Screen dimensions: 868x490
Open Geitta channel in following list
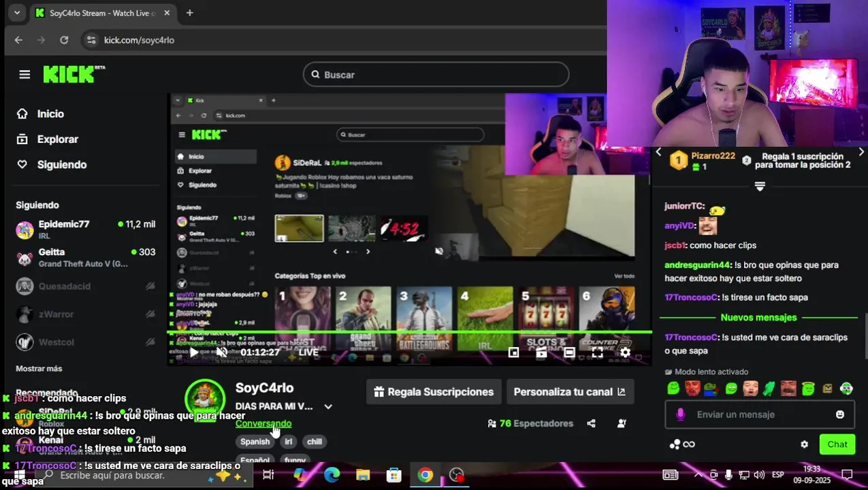click(x=86, y=257)
